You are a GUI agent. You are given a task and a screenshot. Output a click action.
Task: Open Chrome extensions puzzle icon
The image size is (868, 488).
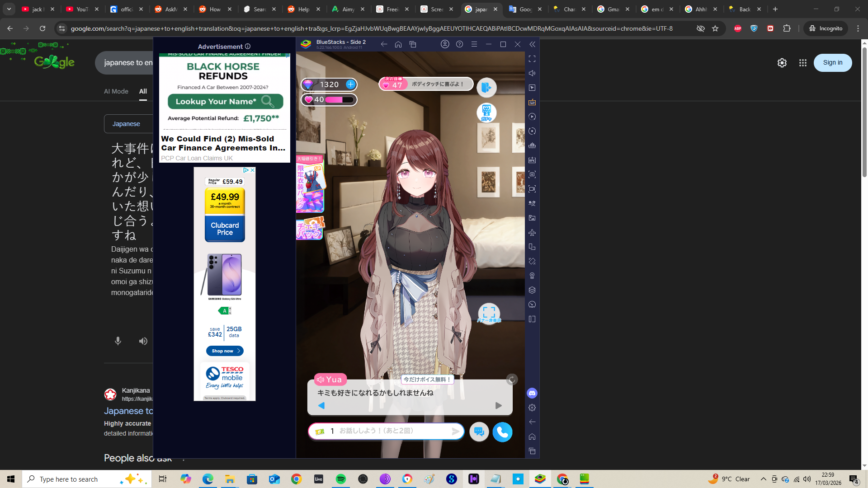coord(787,28)
